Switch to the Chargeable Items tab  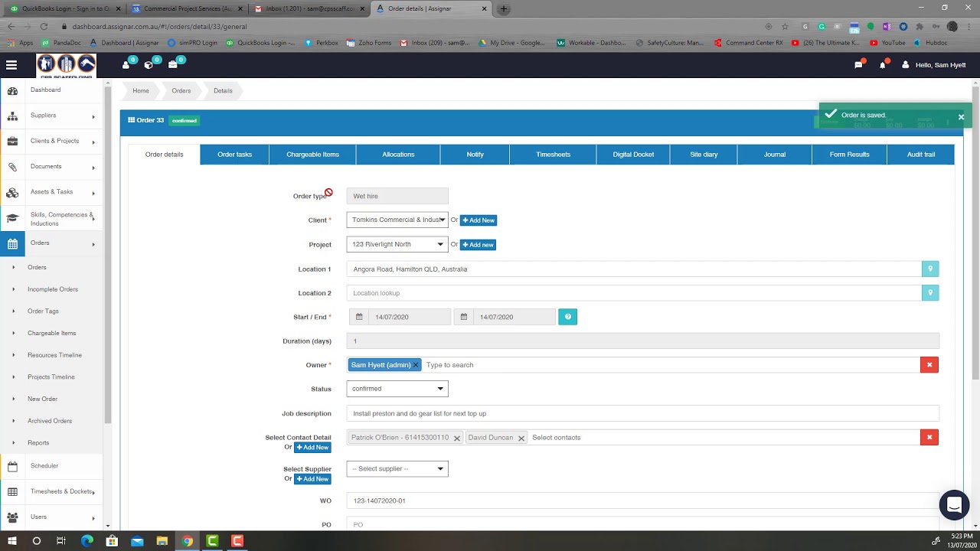coord(312,155)
